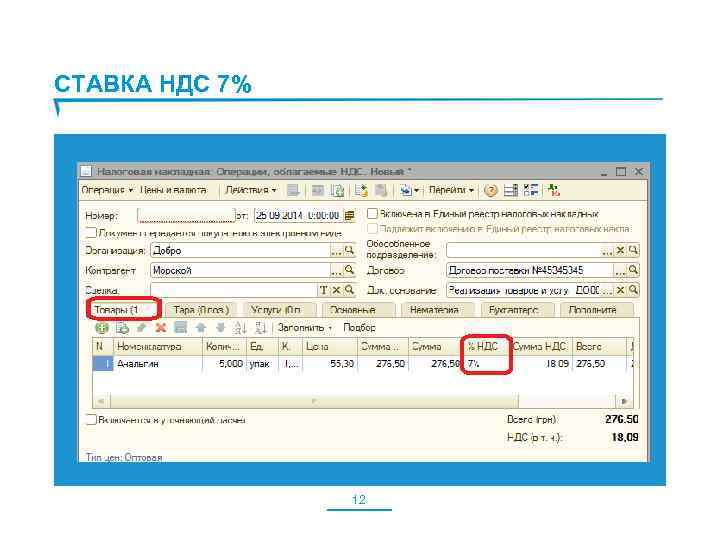Open selection ellipsis for Организация field

[336, 251]
